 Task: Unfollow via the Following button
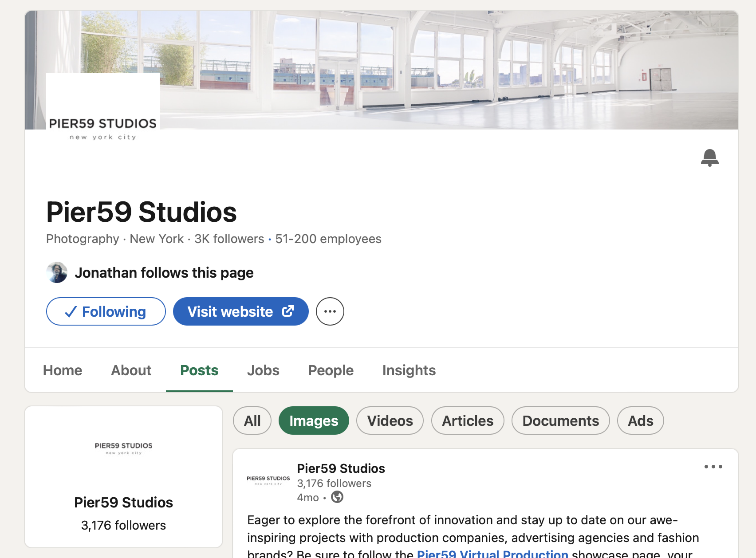click(x=106, y=311)
